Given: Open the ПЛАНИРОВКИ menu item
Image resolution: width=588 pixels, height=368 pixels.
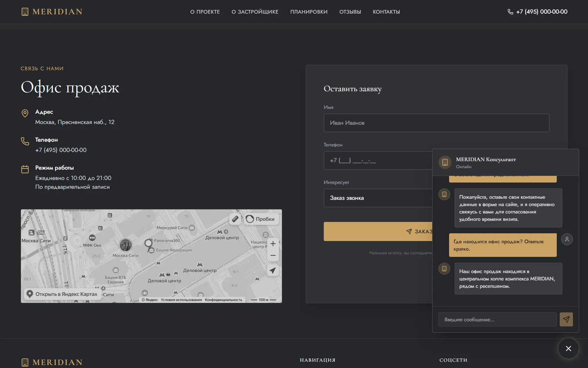Looking at the screenshot, I should coord(309,12).
